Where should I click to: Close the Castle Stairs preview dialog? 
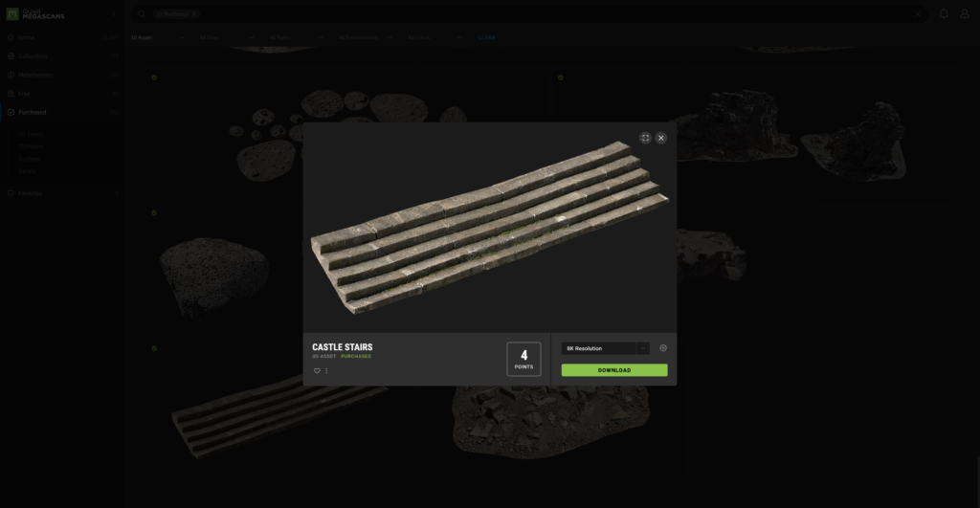click(x=660, y=138)
